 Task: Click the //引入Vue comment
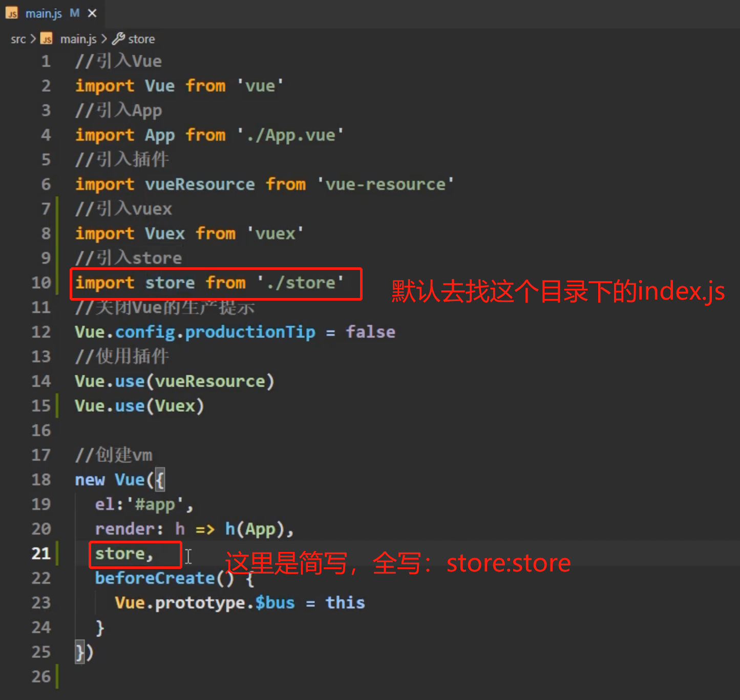[118, 61]
